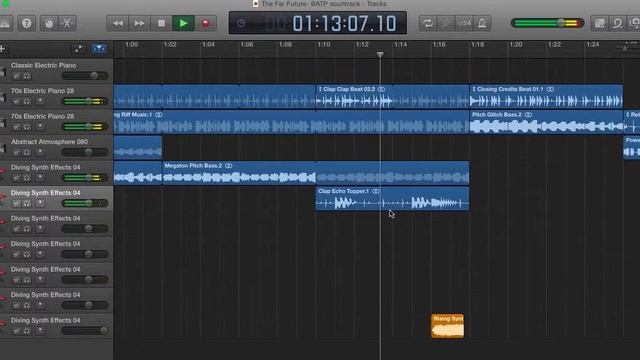
Task: Solo the 70s Electric Piano track holding Pitch Glitch Bass
Action: pyautogui.click(x=27, y=127)
